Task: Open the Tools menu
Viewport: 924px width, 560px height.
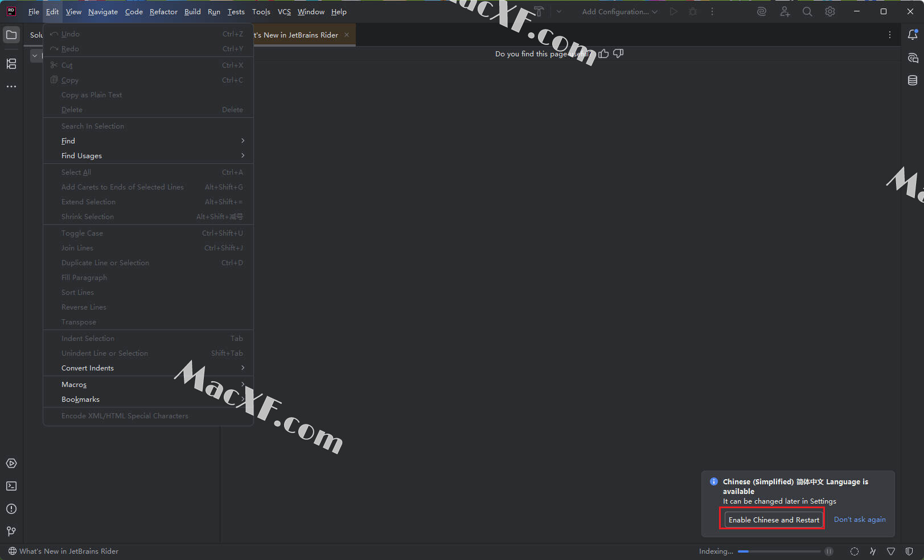Action: 261,11
